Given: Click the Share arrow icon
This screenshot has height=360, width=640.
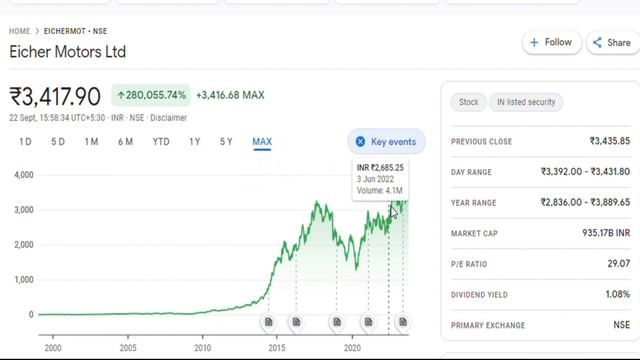Looking at the screenshot, I should 597,42.
